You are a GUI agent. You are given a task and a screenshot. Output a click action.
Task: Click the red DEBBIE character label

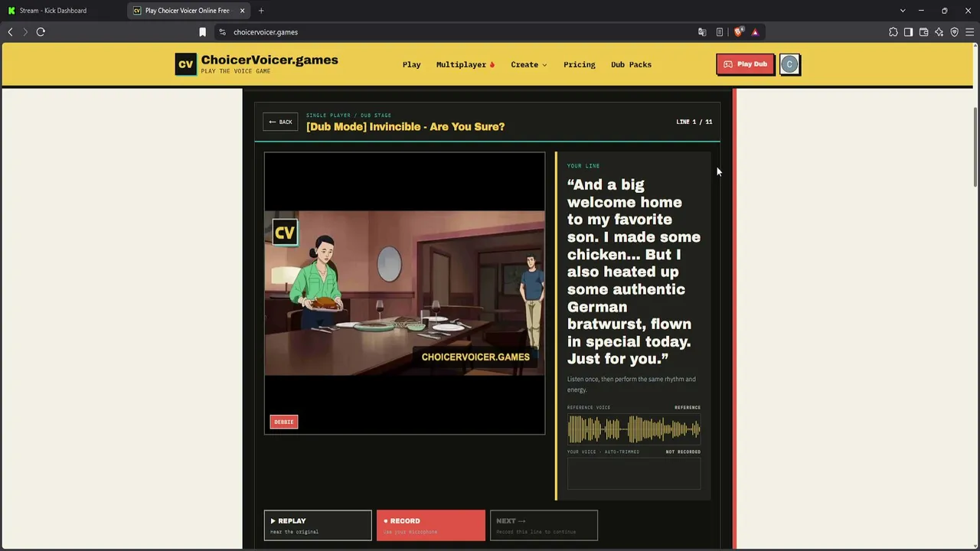284,422
